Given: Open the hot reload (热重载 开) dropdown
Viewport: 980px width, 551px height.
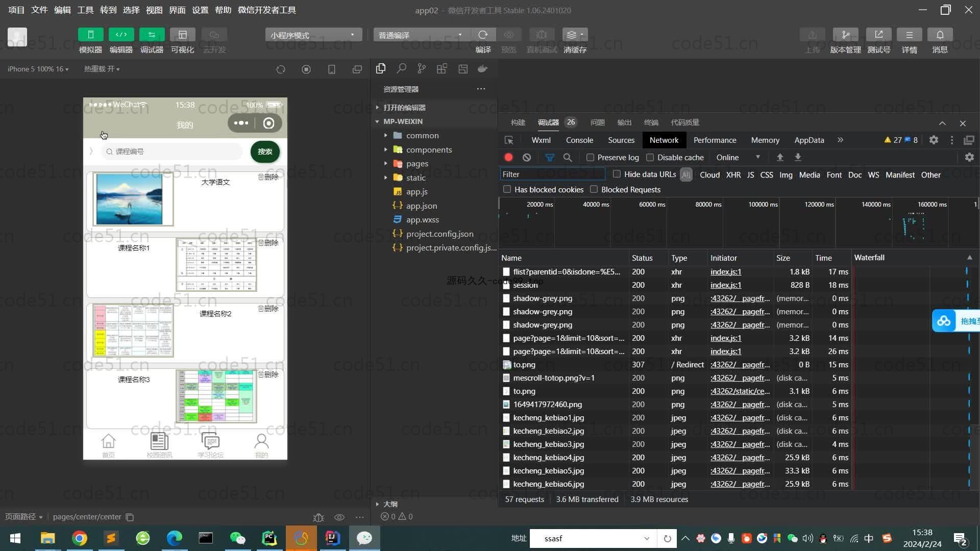Looking at the screenshot, I should click(102, 69).
